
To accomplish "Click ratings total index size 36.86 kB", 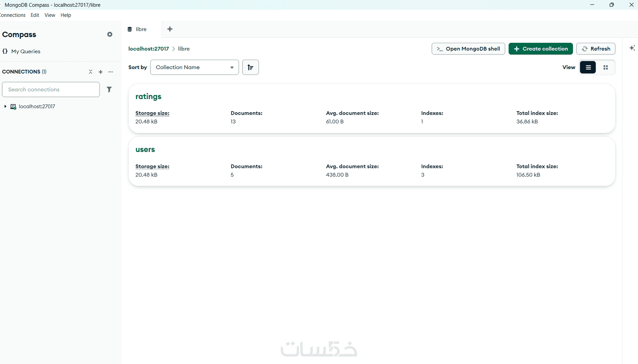I will [x=527, y=122].
